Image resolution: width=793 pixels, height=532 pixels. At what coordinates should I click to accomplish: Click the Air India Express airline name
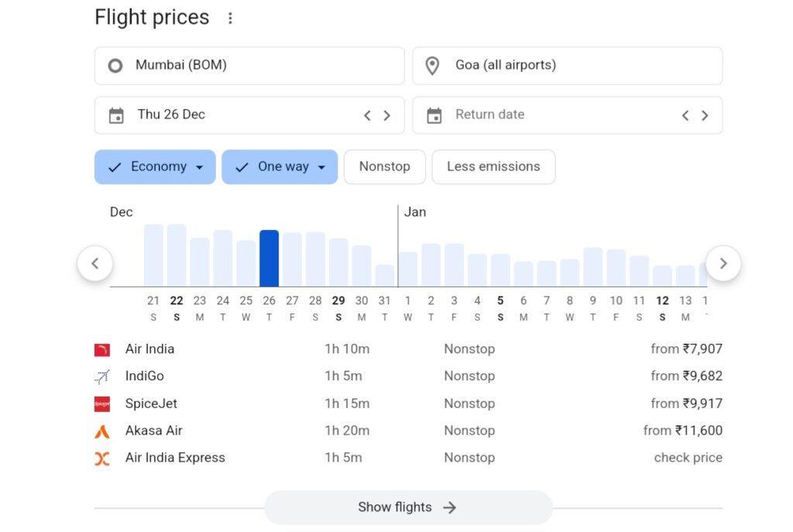coord(175,458)
